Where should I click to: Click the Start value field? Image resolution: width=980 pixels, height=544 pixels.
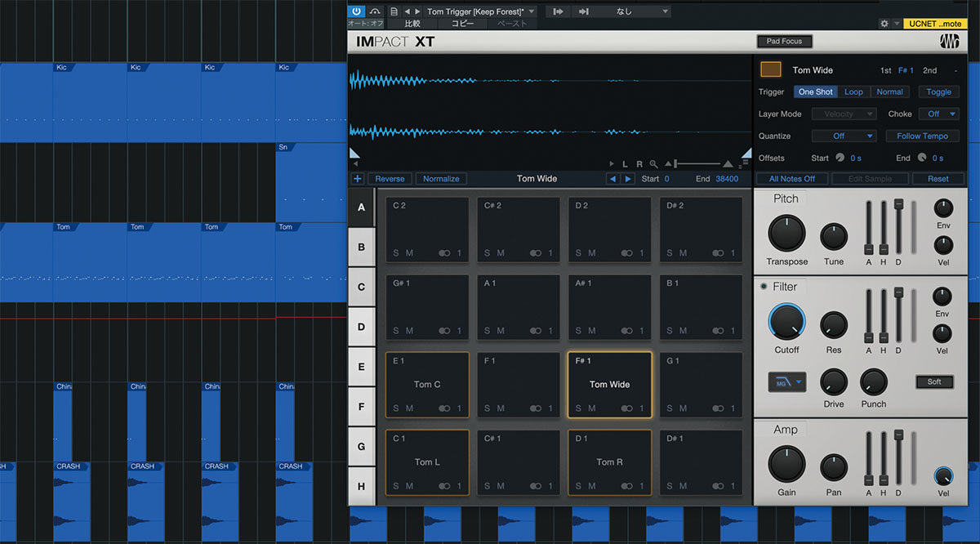(666, 179)
